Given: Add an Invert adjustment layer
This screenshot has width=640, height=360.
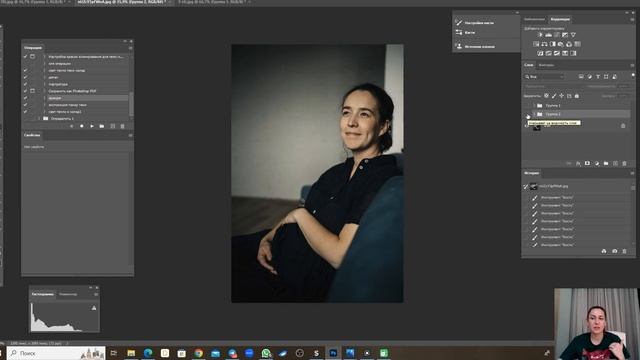Looking at the screenshot, I should pyautogui.click(x=540, y=53).
